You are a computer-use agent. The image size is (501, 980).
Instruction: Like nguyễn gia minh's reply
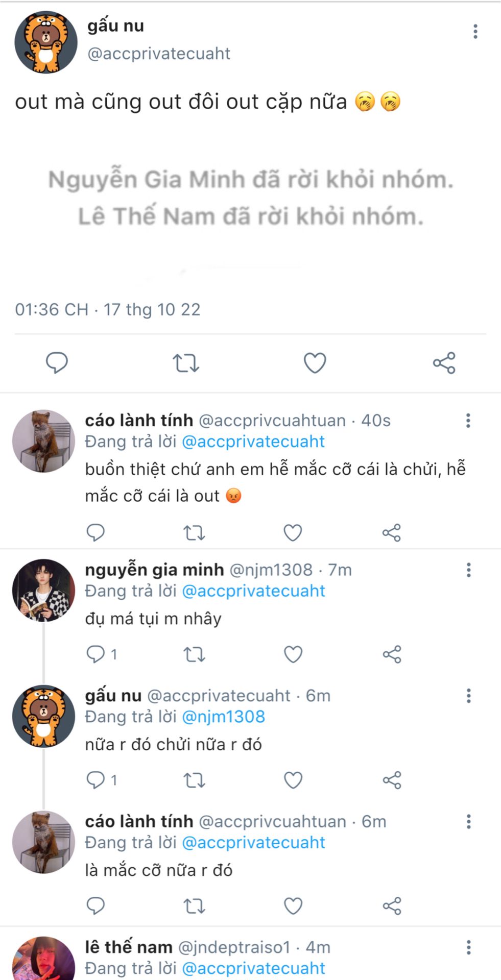(293, 654)
